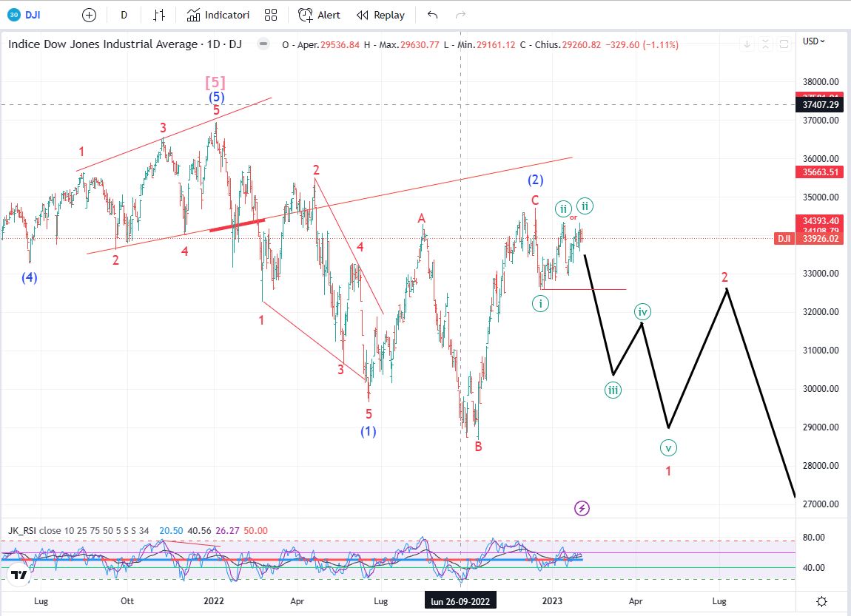This screenshot has width=851, height=616.
Task: Select the blue (2) wave label
Action: [x=536, y=180]
